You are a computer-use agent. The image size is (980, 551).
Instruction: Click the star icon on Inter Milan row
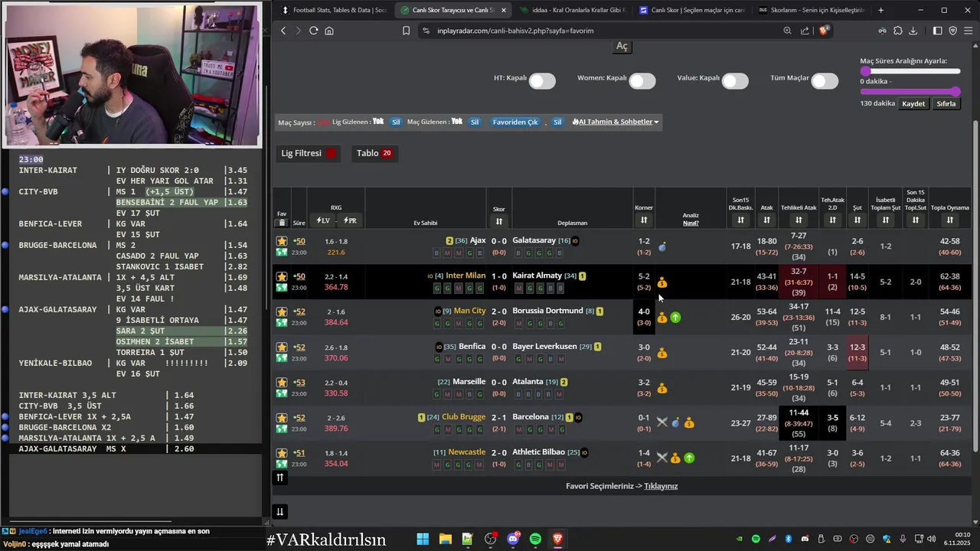point(282,276)
